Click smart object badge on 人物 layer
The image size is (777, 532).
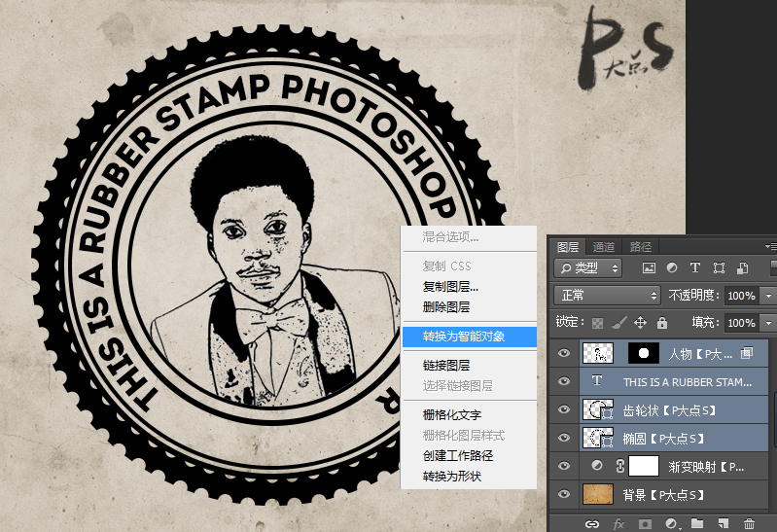click(x=747, y=353)
